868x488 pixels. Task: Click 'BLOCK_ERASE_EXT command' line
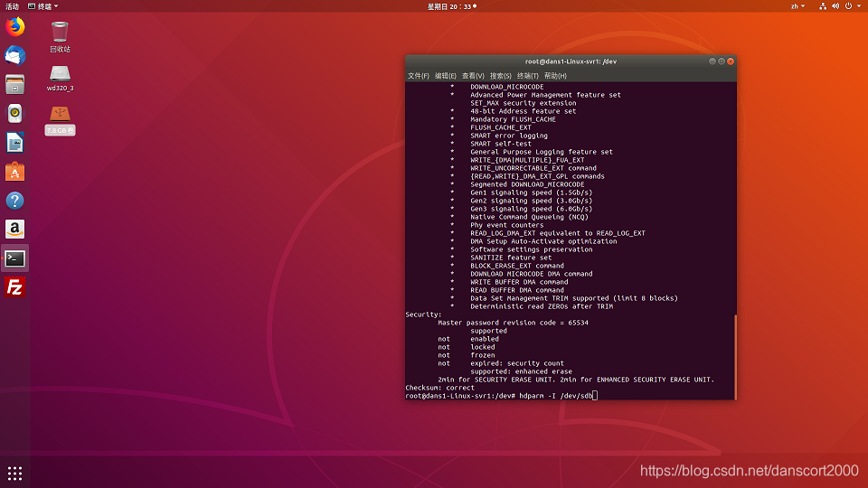pyautogui.click(x=517, y=266)
